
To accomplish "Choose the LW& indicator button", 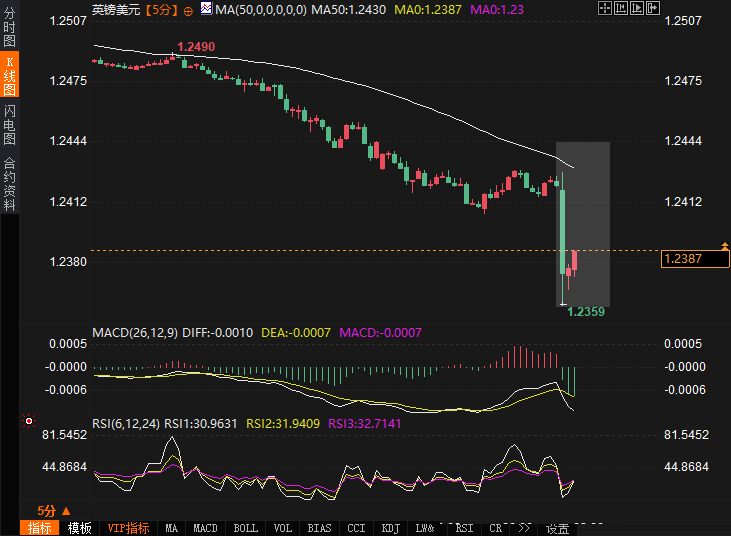I will coord(425,528).
